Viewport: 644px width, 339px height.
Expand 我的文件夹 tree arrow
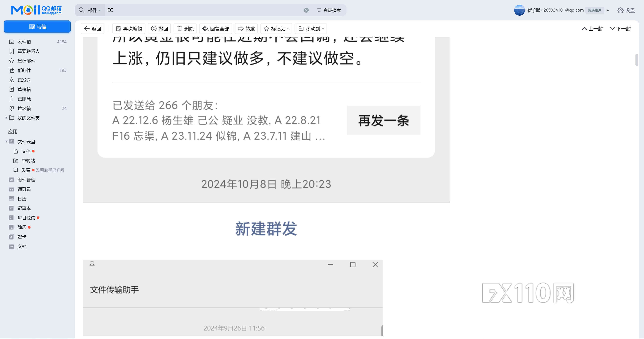point(6,118)
